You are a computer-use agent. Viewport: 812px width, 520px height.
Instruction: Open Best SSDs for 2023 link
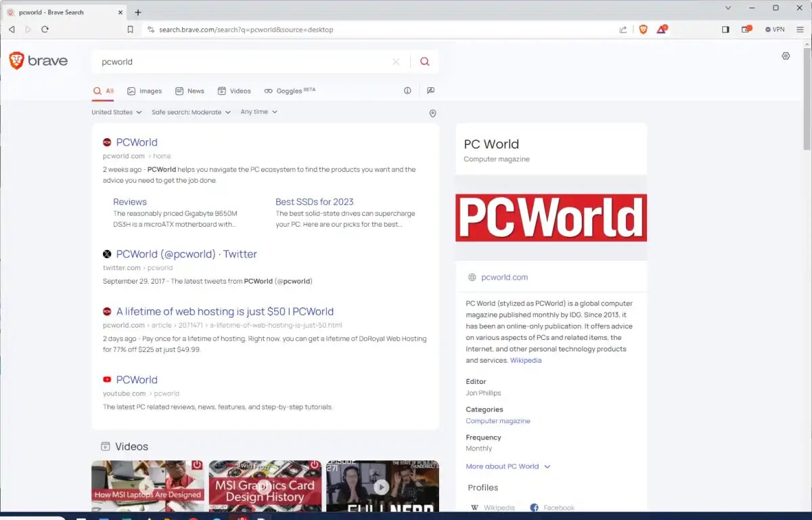coord(315,202)
